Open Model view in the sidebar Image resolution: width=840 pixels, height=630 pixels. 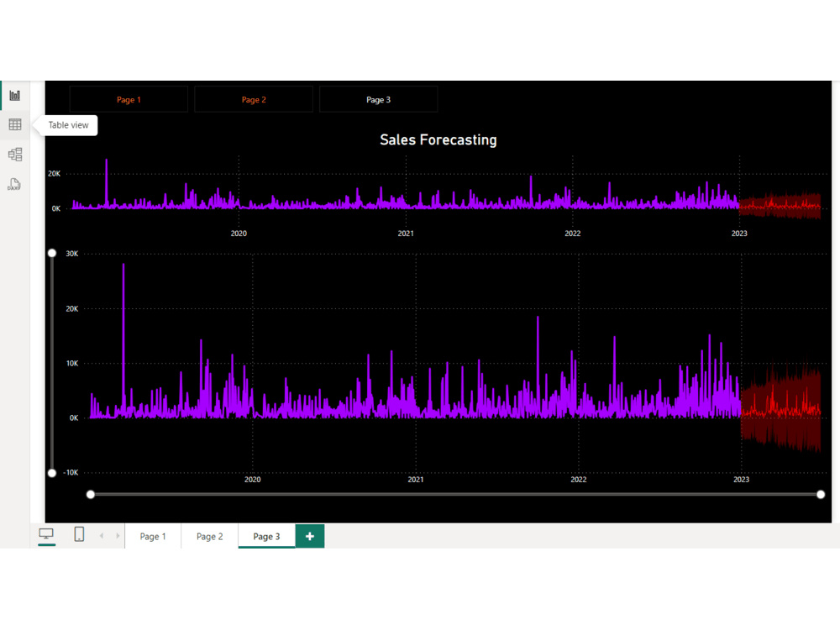coord(14,154)
